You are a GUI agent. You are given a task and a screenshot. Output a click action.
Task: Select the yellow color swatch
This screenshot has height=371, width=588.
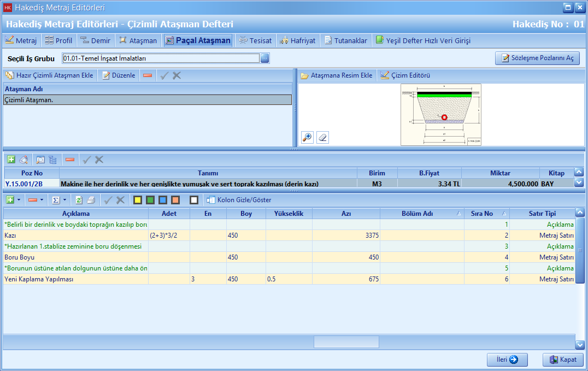pos(138,200)
